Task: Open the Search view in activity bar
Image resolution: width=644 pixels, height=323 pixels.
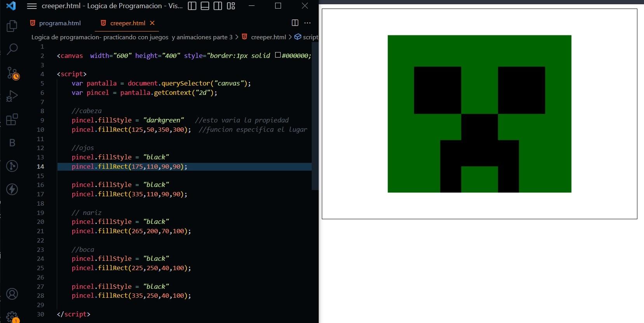Action: pyautogui.click(x=12, y=49)
